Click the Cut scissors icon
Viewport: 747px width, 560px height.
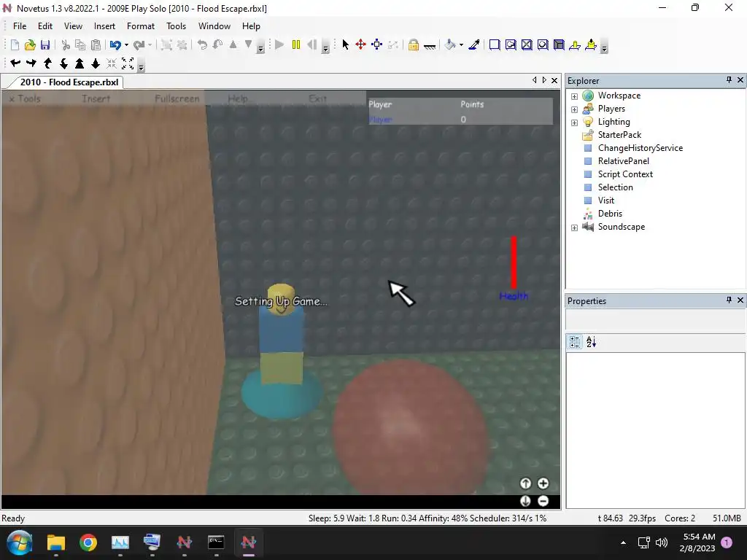click(66, 44)
